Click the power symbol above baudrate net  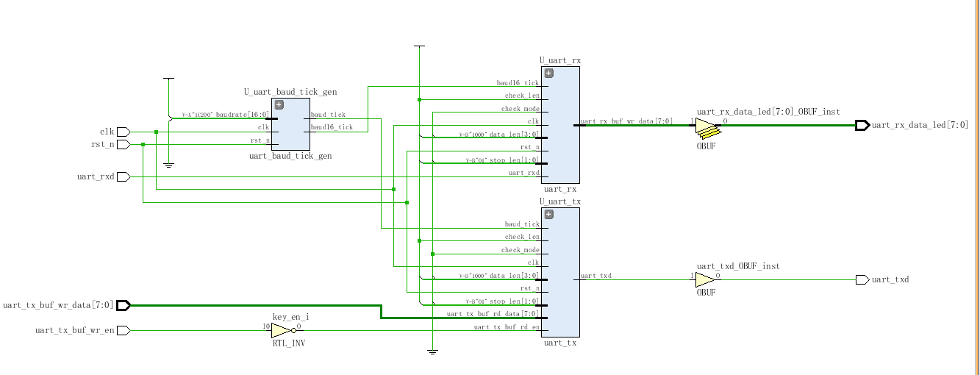pyautogui.click(x=168, y=78)
